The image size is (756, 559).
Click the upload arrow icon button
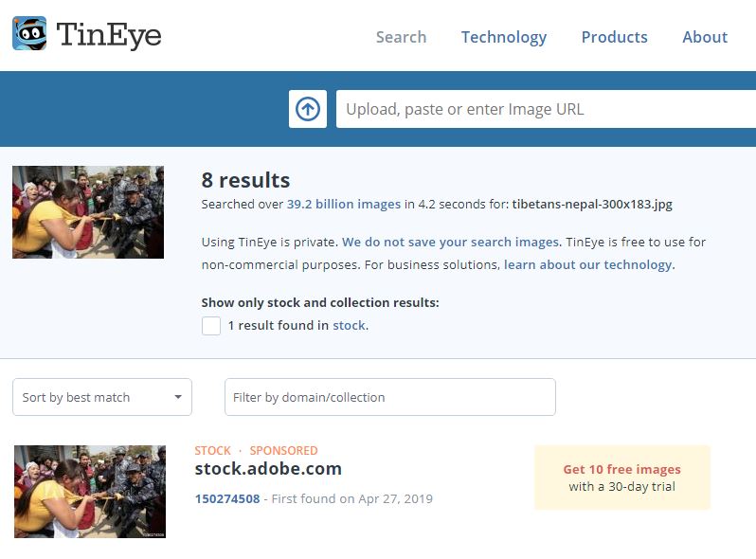coord(308,109)
